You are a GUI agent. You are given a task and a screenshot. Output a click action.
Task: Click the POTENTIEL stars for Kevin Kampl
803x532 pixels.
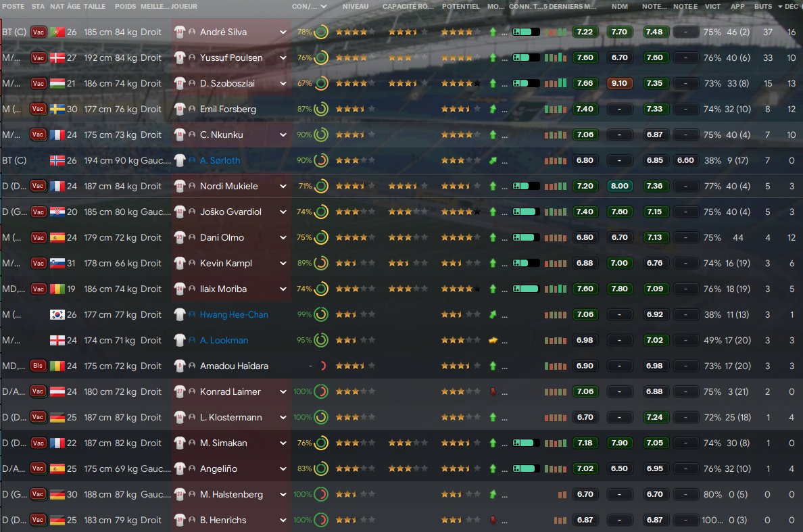click(x=461, y=263)
